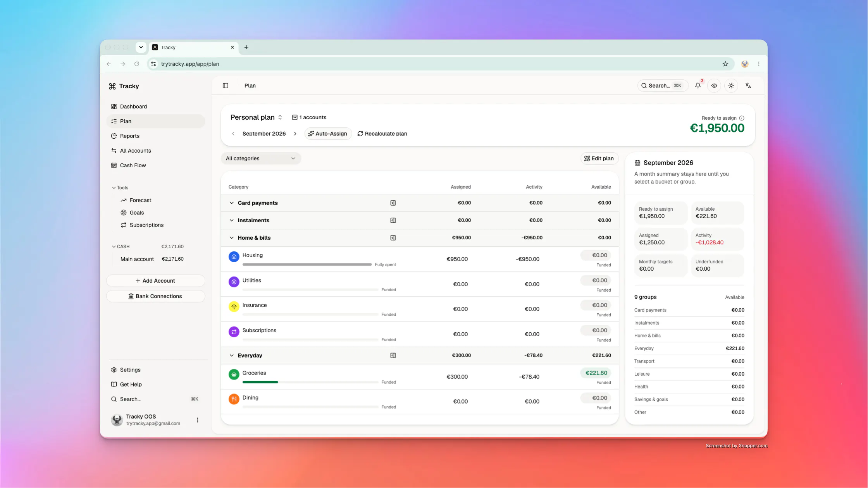Click the Auto-Assign button

(328, 134)
